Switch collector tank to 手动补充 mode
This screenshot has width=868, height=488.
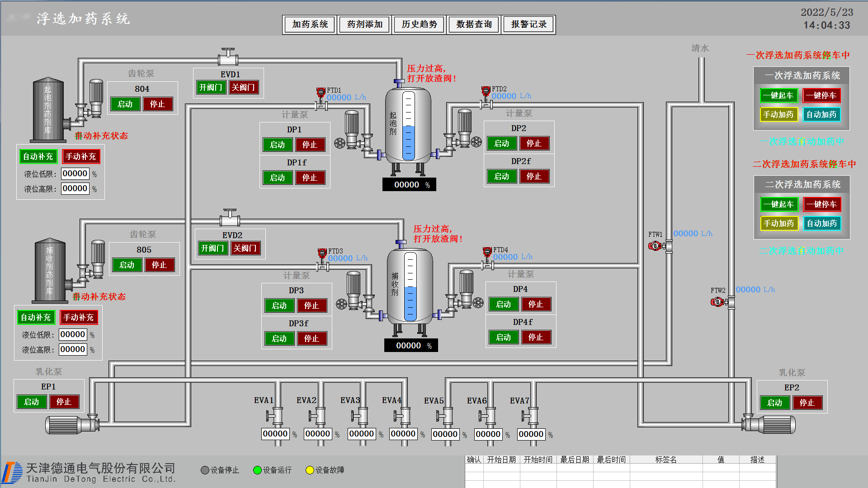pyautogui.click(x=79, y=317)
